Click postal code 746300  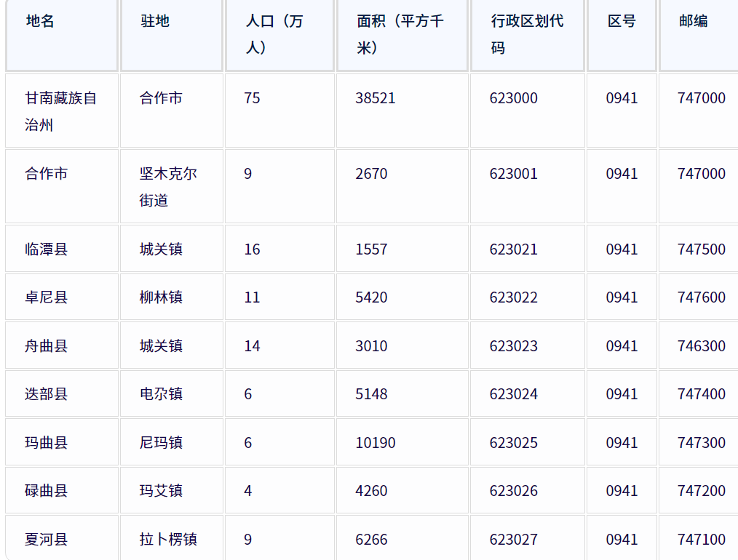pos(702,345)
